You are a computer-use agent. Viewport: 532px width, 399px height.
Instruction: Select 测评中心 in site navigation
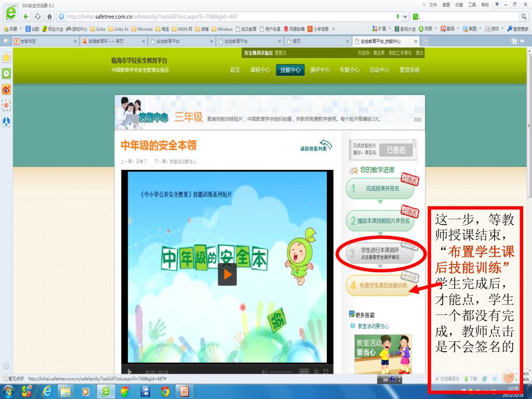(x=320, y=70)
